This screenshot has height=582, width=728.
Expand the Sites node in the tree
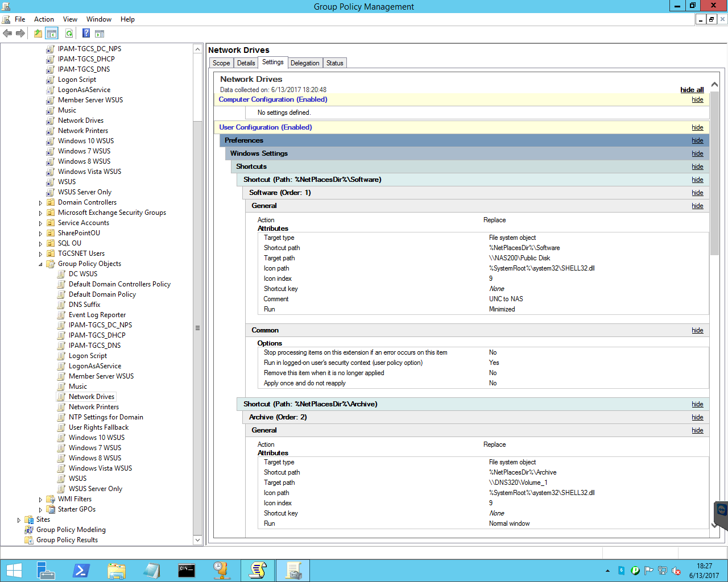pos(19,520)
